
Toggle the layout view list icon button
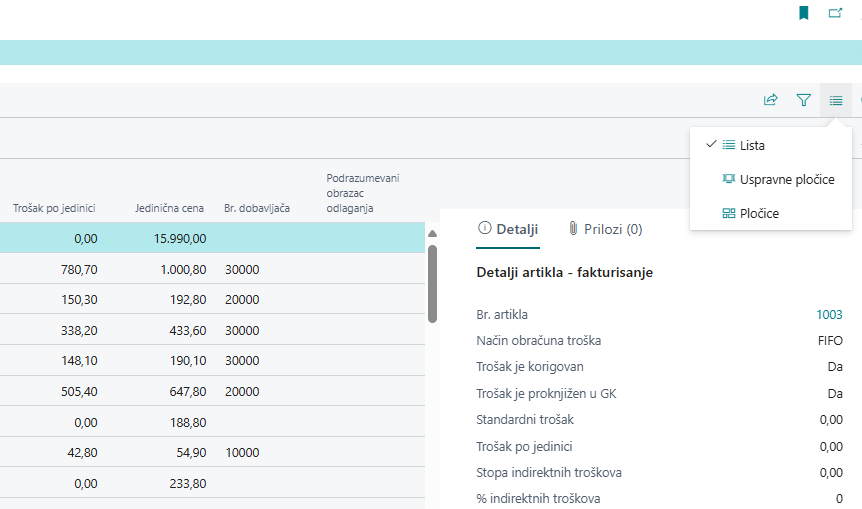point(836,100)
